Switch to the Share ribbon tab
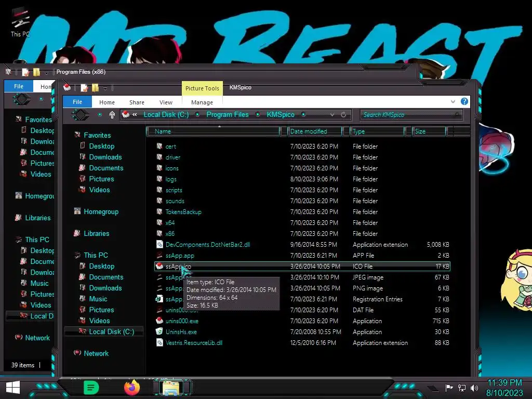Image resolution: width=532 pixels, height=399 pixels. [137, 102]
